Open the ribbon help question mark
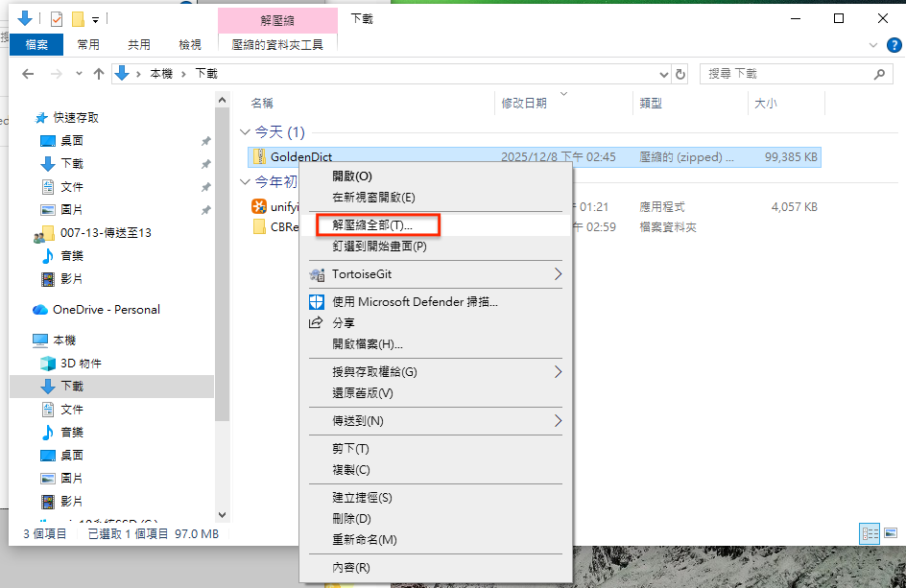906x588 pixels. coord(891,44)
